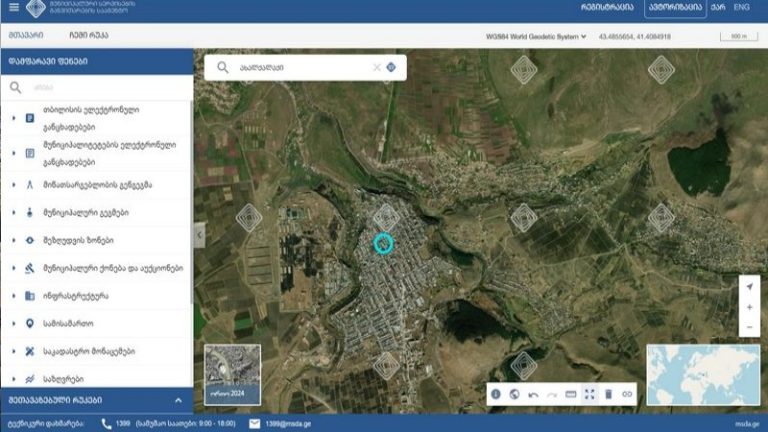
Task: Switch language to ENG
Action: pos(742,7)
